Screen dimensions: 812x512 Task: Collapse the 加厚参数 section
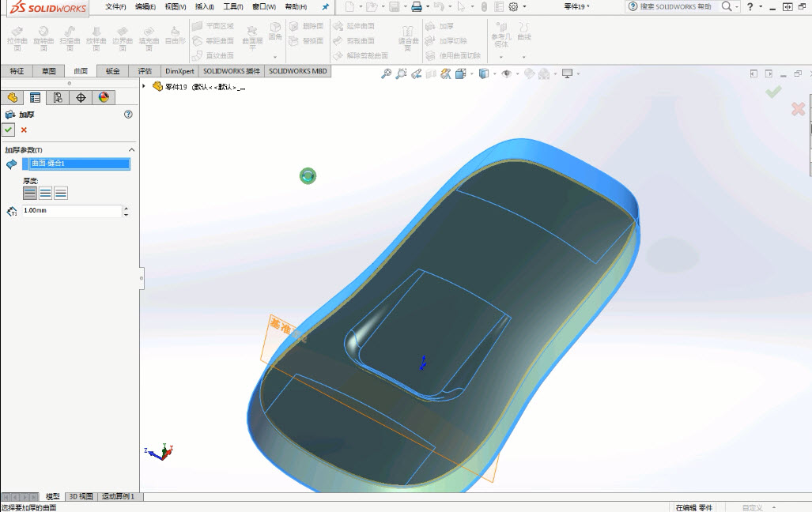[x=131, y=149]
